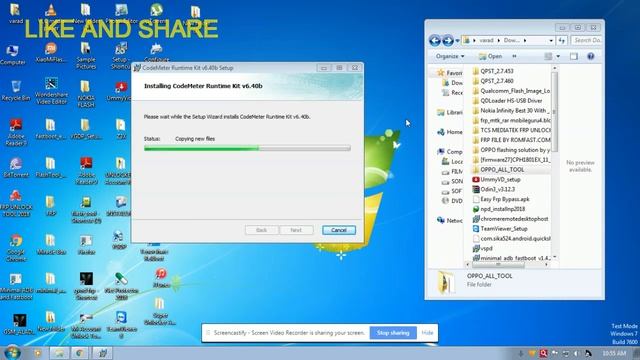Select the NOKIA FLASH desktop folder

pos(85,93)
